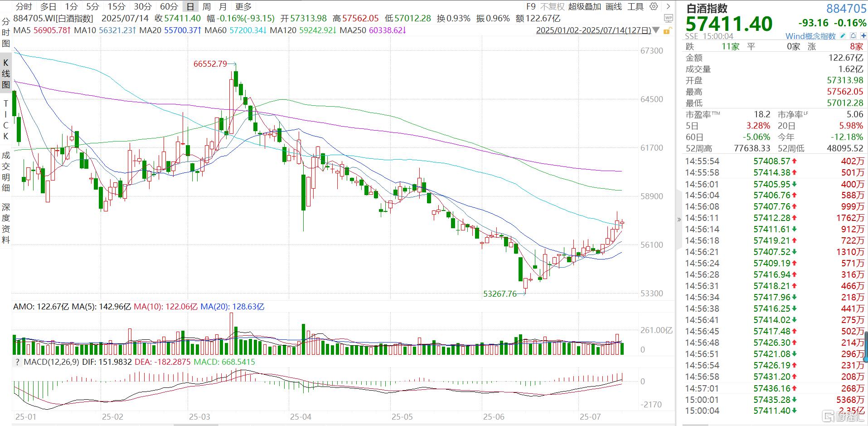
Task: Click the MACD question mark help icon
Action: (18, 362)
